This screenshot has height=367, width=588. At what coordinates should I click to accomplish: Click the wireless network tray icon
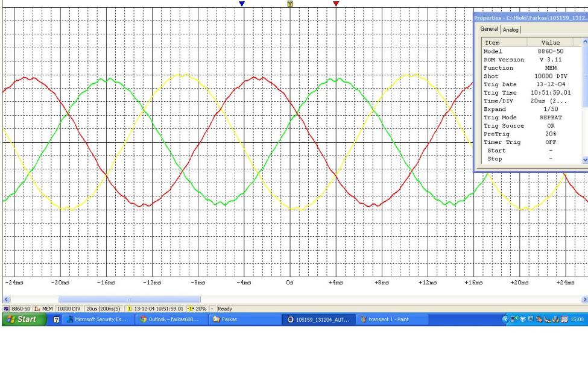pos(514,319)
